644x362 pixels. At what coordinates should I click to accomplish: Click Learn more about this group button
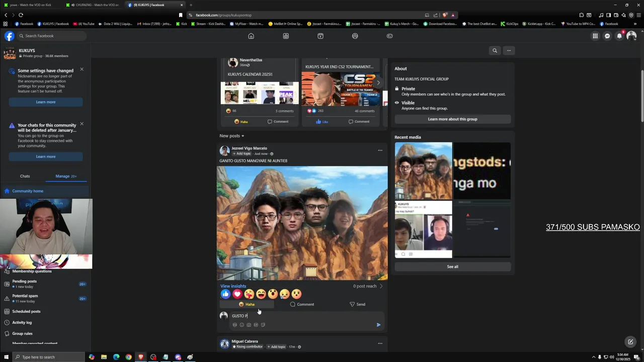pos(452,119)
